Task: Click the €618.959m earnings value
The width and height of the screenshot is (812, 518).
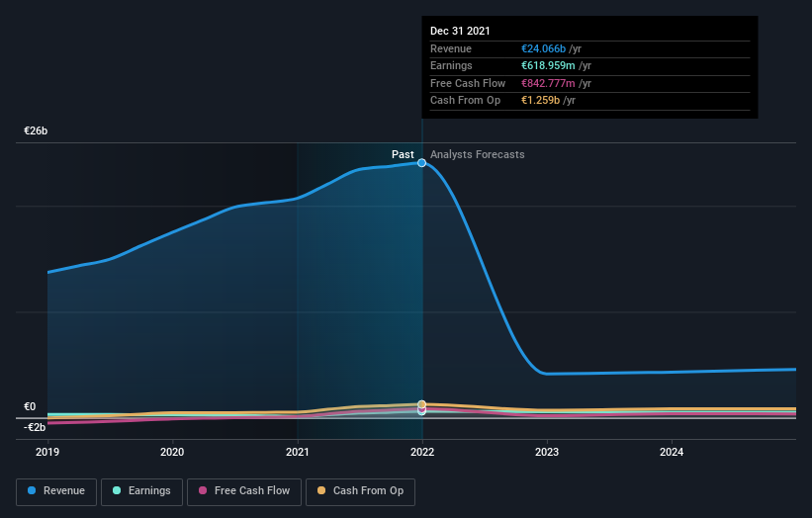Action: tap(548, 65)
